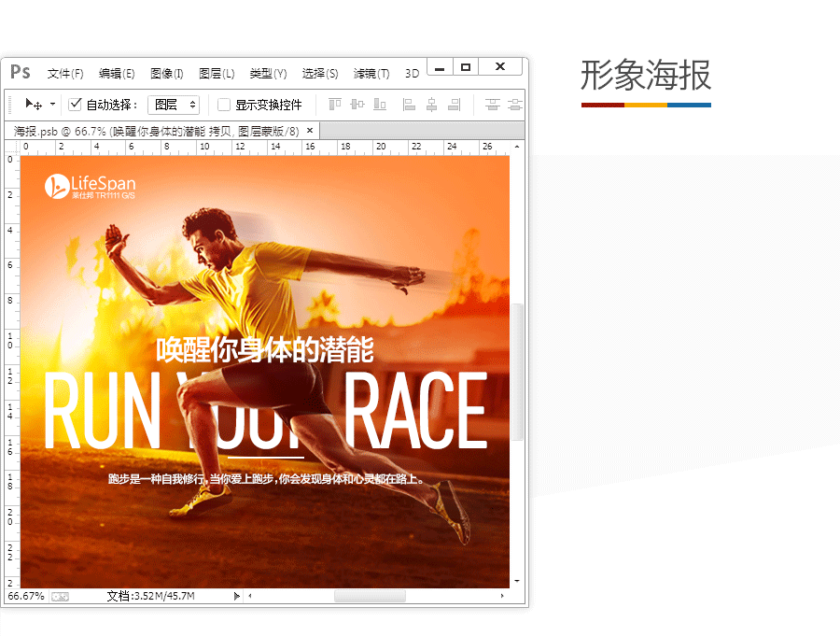
Task: Click the 唤醒你身体的潜能 headline on canvas
Action: pos(265,350)
